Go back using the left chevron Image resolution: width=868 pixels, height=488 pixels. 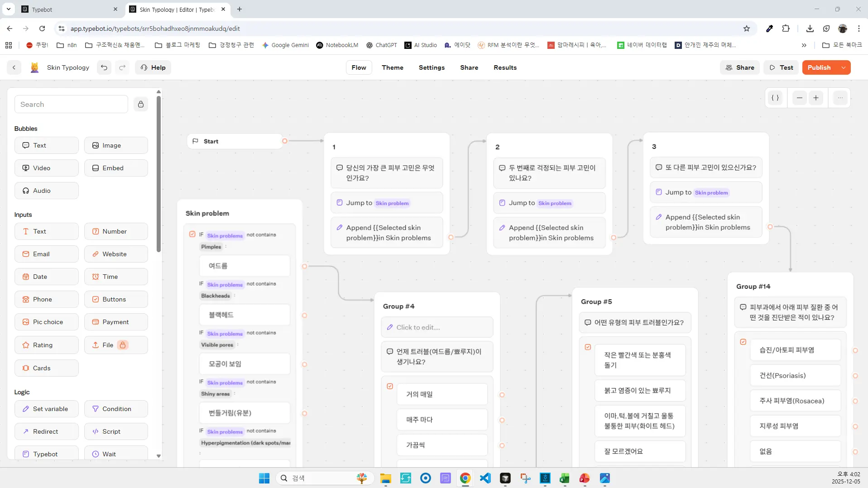14,67
